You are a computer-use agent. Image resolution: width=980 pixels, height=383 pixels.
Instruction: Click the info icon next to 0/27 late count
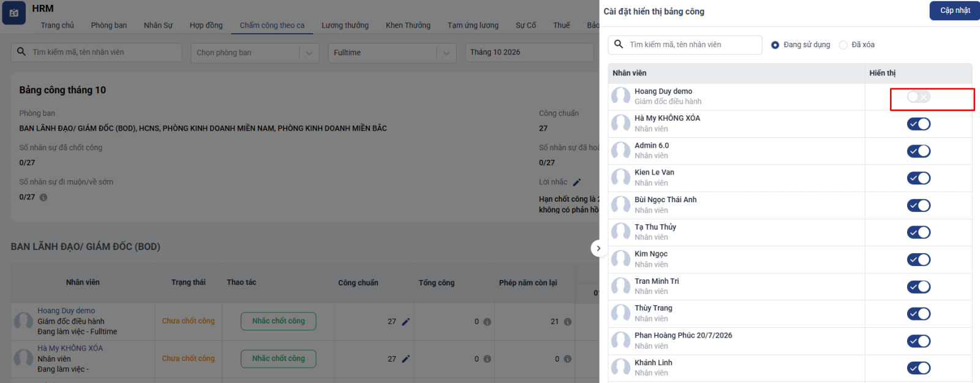tap(43, 197)
